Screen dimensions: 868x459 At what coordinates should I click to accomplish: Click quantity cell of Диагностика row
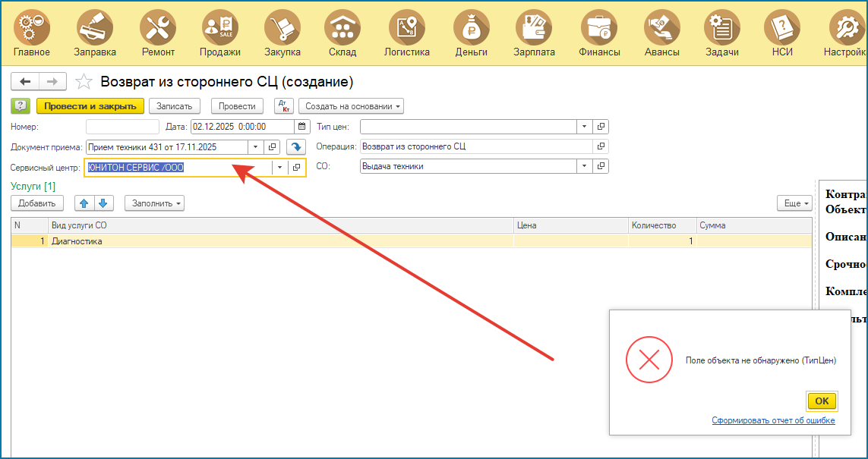tap(663, 241)
